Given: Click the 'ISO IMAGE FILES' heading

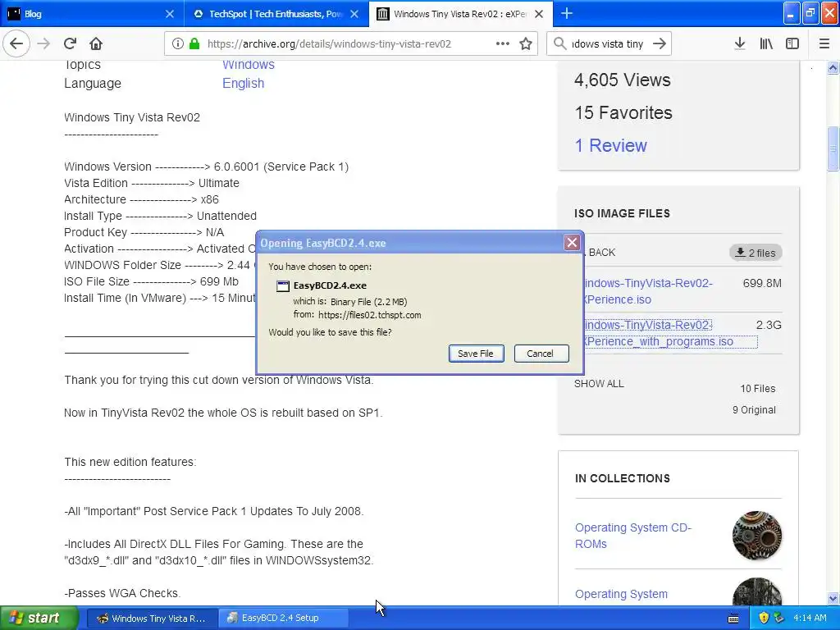Looking at the screenshot, I should 622,213.
